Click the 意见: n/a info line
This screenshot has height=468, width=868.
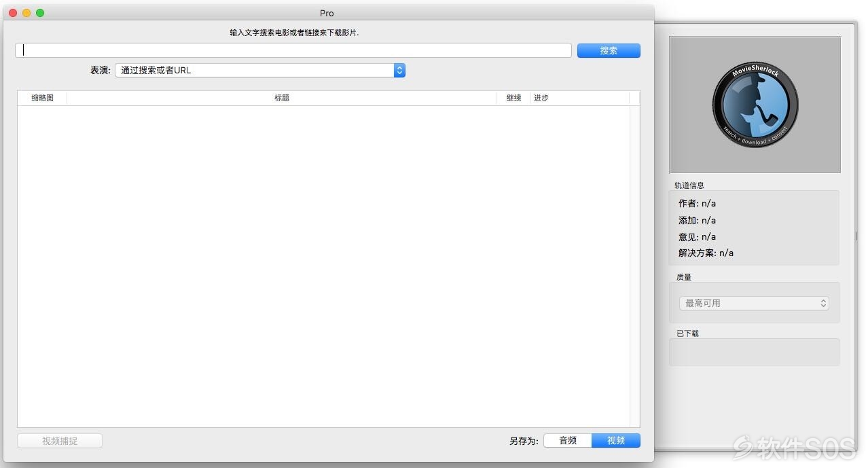pos(697,236)
